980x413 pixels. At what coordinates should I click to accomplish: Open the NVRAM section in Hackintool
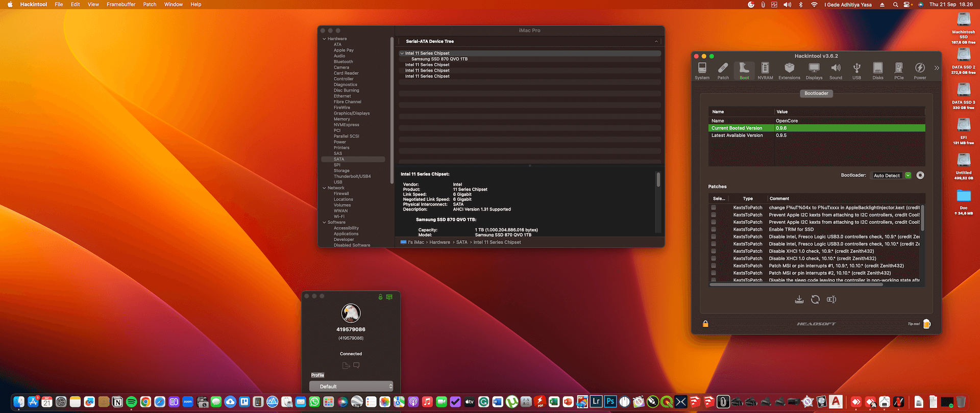coord(765,71)
